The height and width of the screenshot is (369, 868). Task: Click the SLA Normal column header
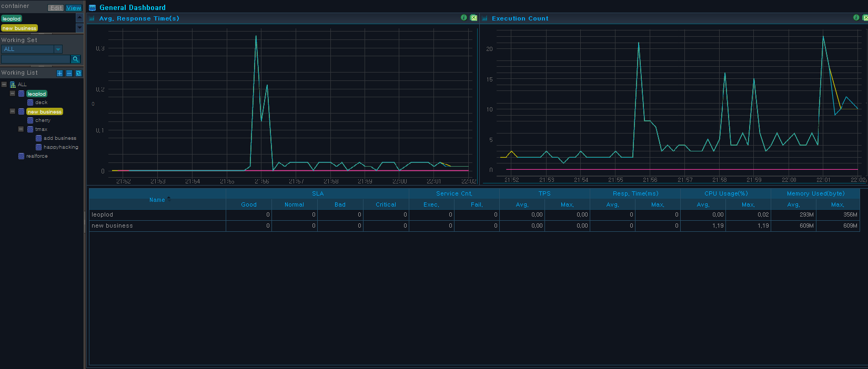(x=295, y=204)
